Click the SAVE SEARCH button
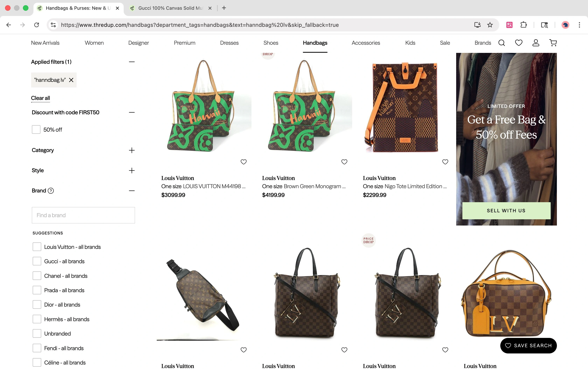 528,345
